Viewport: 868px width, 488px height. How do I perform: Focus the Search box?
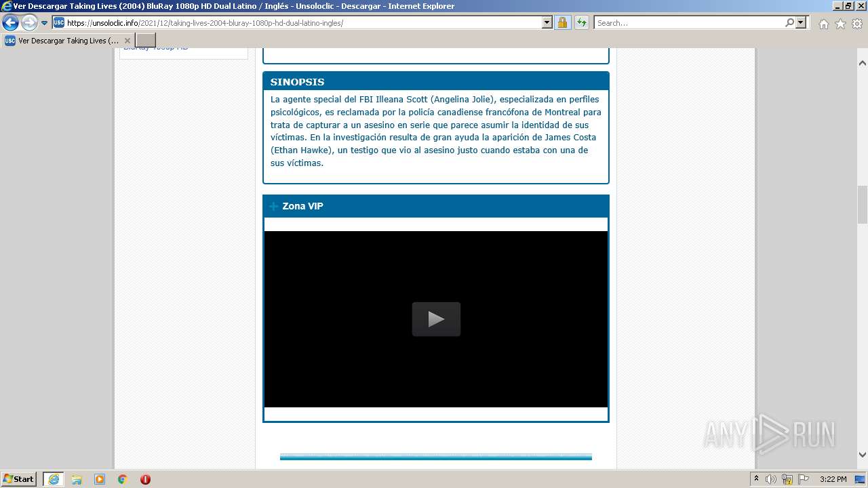coord(689,23)
